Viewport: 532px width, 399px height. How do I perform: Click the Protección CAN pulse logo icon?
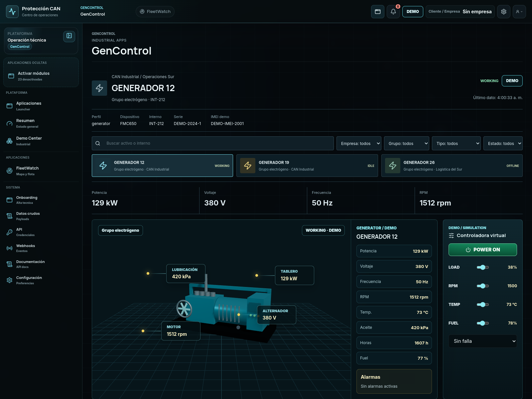tap(12, 12)
